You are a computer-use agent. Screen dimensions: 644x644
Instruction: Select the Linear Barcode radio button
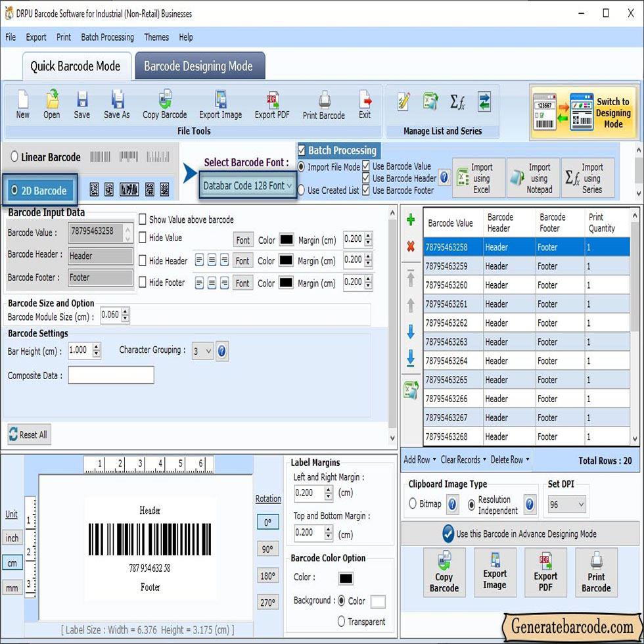tap(14, 157)
